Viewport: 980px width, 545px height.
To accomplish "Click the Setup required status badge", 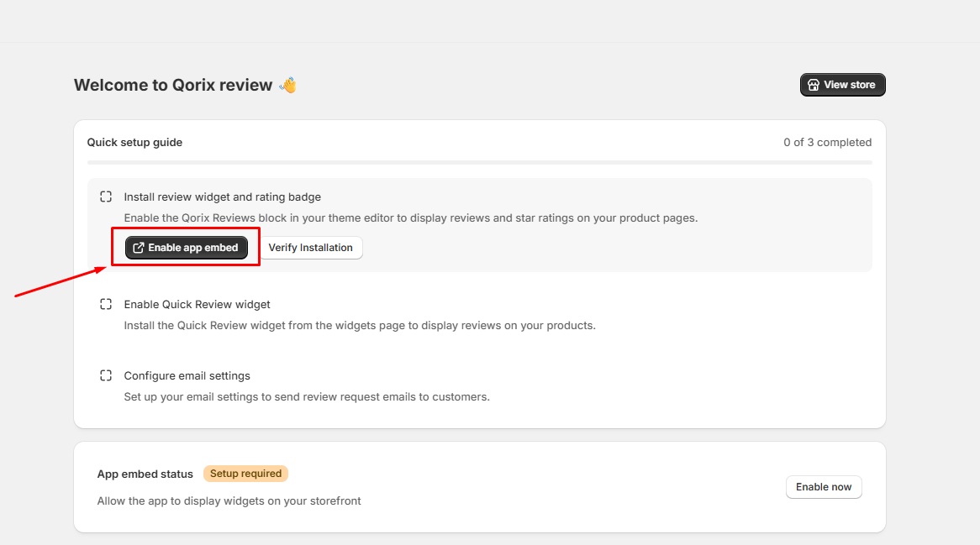I will (245, 474).
